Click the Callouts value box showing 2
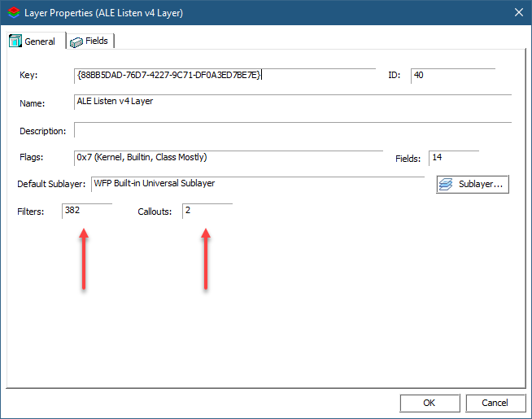The image size is (532, 419). [207, 211]
